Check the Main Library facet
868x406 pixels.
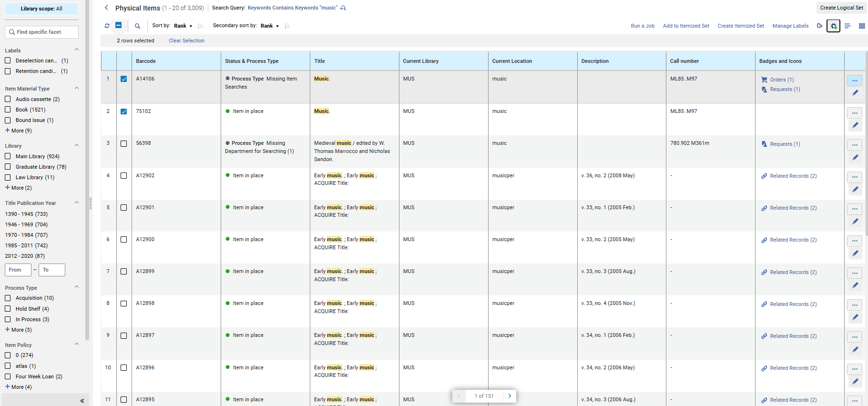click(8, 156)
